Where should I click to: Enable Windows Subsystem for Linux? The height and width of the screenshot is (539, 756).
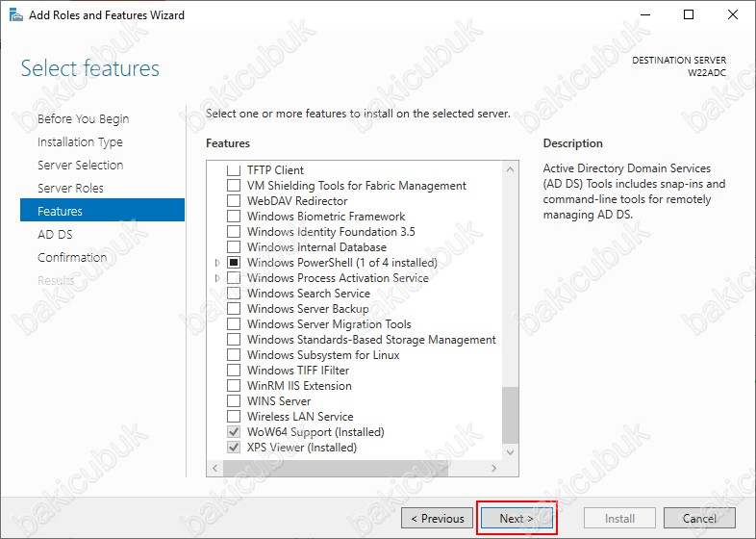234,355
